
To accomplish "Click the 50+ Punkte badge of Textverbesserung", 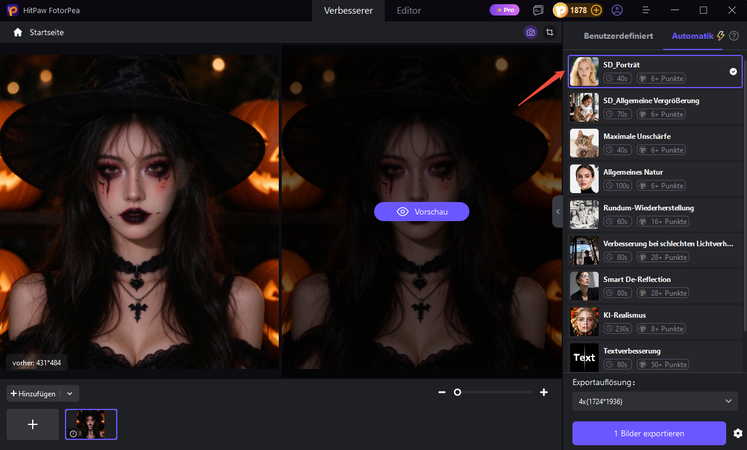I will 663,364.
